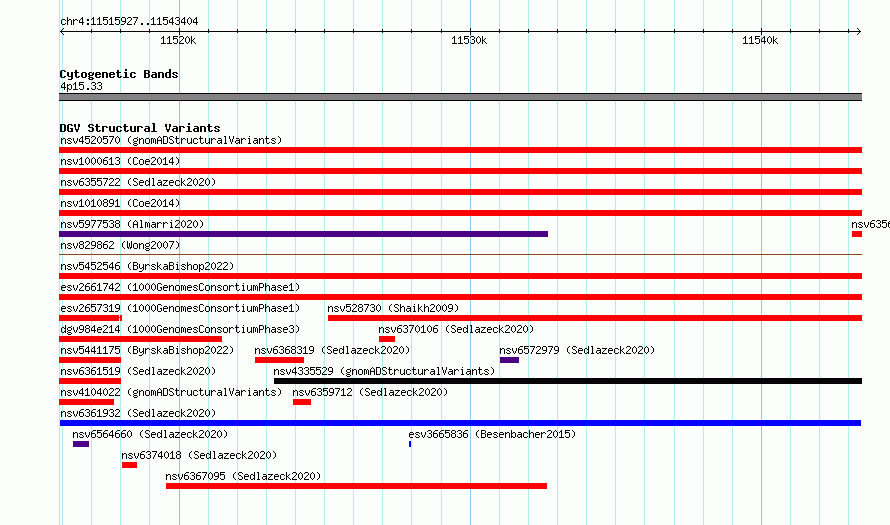Click the left arrow on the ruler
This screenshot has height=525, width=890.
pyautogui.click(x=62, y=32)
